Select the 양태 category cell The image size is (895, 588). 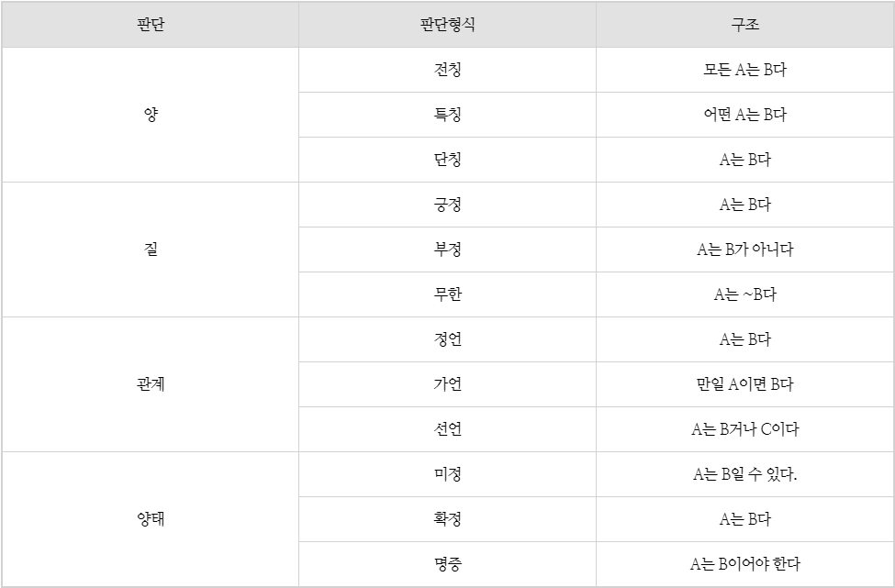151,519
